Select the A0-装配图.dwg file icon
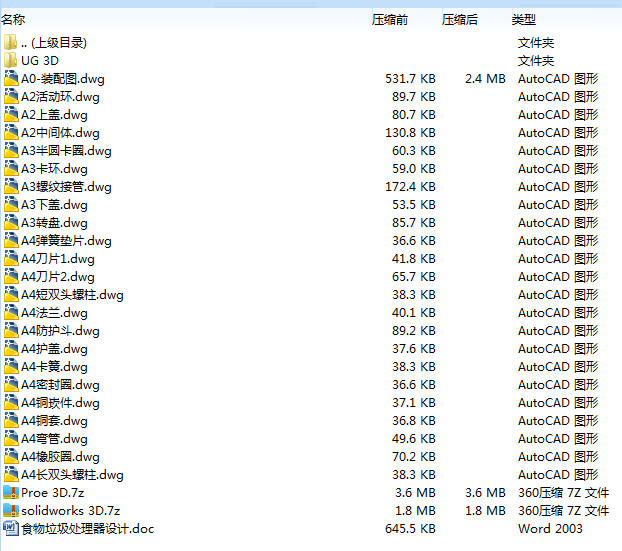Viewport: 622px width, 551px height. coord(11,79)
